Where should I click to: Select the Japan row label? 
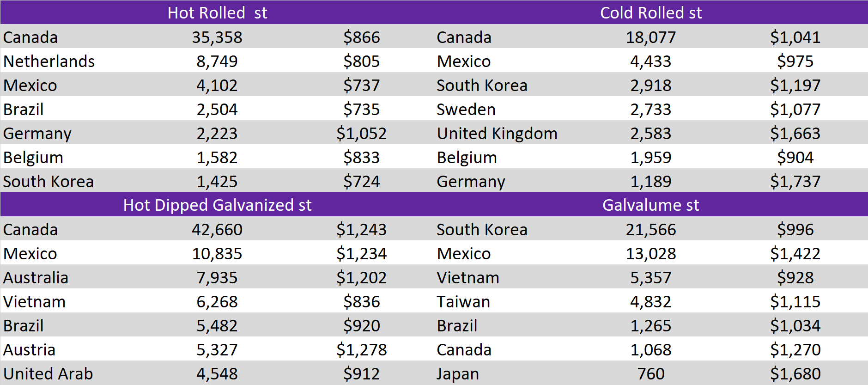[x=458, y=373]
